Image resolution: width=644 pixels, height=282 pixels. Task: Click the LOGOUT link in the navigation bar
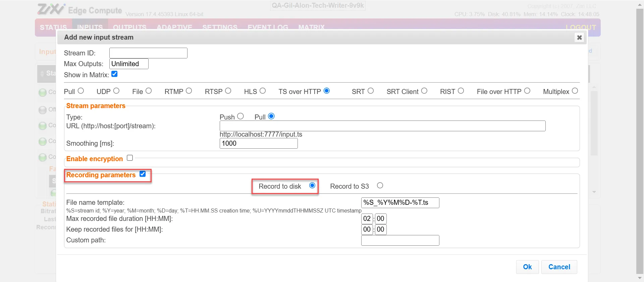click(x=581, y=28)
